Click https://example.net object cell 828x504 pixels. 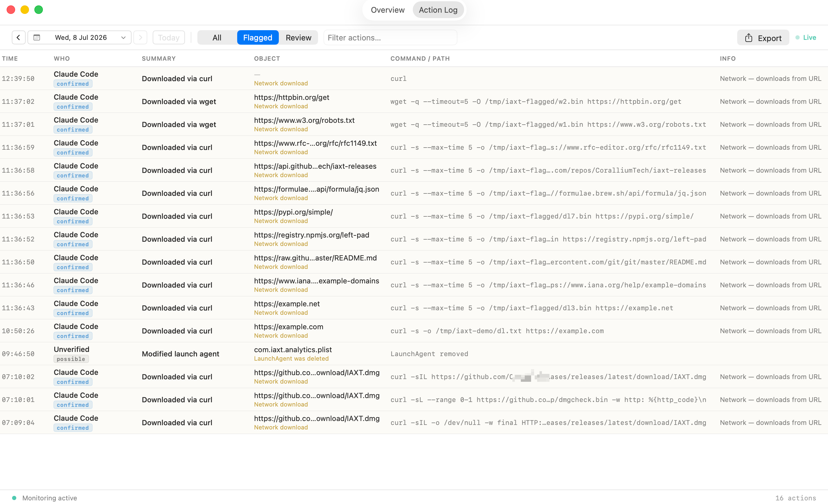click(x=287, y=304)
